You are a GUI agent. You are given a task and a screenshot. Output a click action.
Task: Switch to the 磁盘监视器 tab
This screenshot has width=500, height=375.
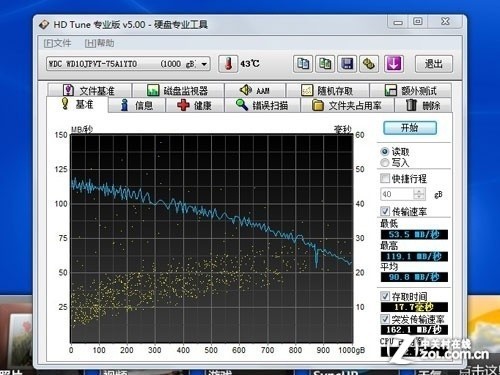(178, 90)
